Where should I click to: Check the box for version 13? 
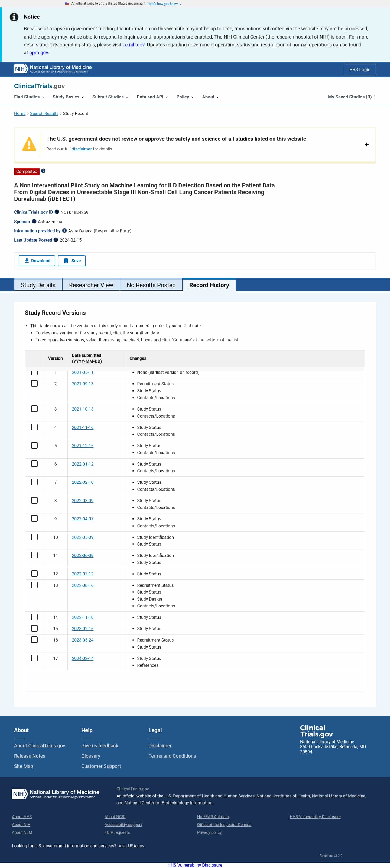(34, 585)
